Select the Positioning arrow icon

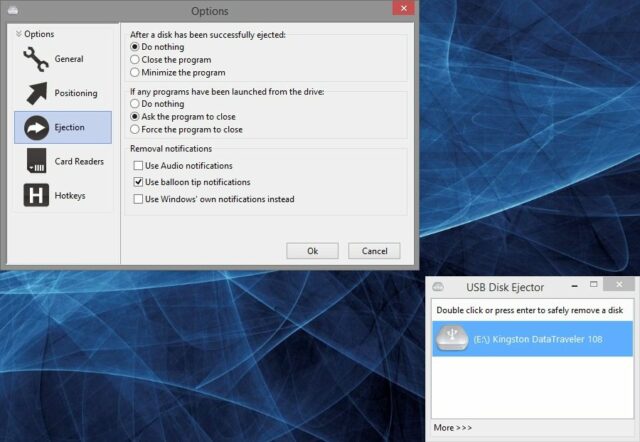point(36,94)
